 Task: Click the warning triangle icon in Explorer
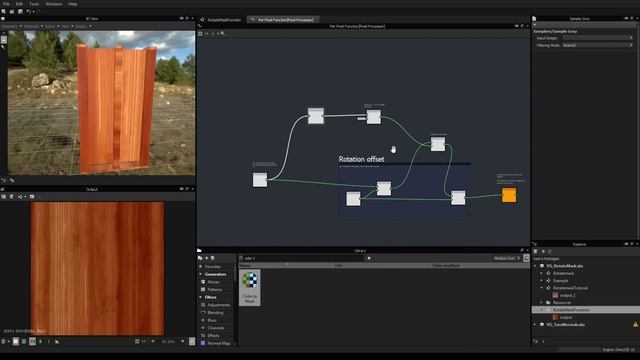click(636, 324)
